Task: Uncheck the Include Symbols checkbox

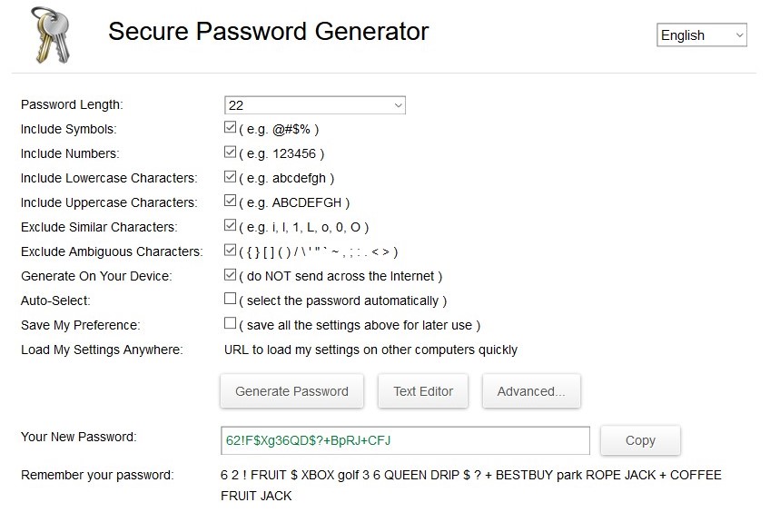Action: coord(230,127)
